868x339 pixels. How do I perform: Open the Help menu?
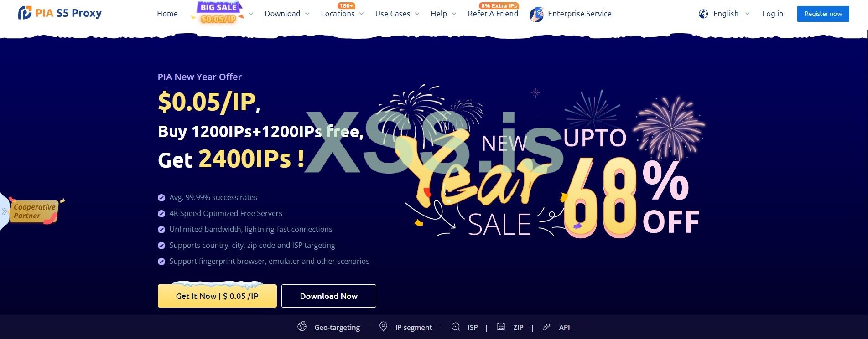tap(443, 14)
